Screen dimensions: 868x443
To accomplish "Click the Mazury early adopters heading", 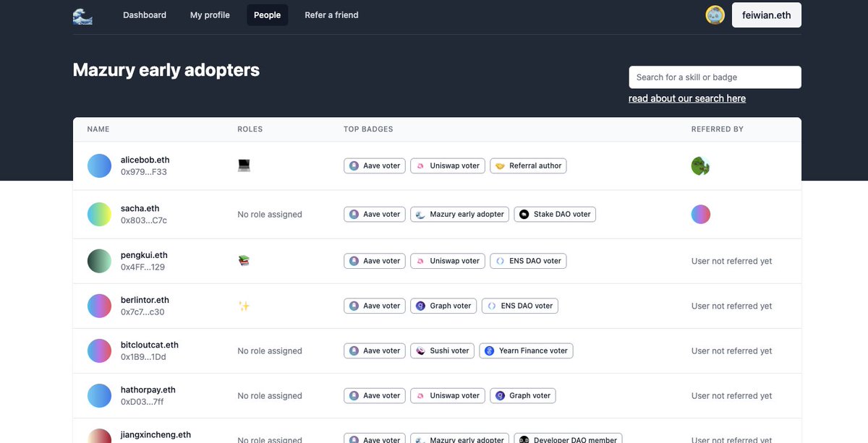I will [166, 70].
